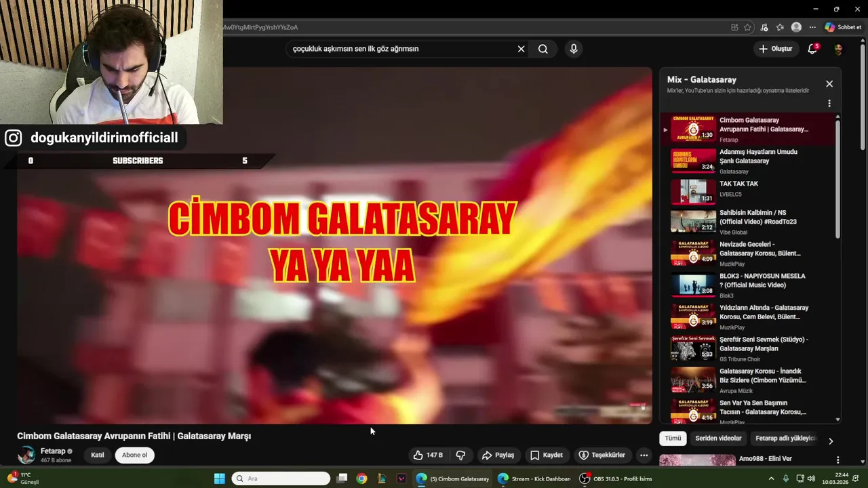
Task: Show hidden system tray icons
Action: point(771,479)
